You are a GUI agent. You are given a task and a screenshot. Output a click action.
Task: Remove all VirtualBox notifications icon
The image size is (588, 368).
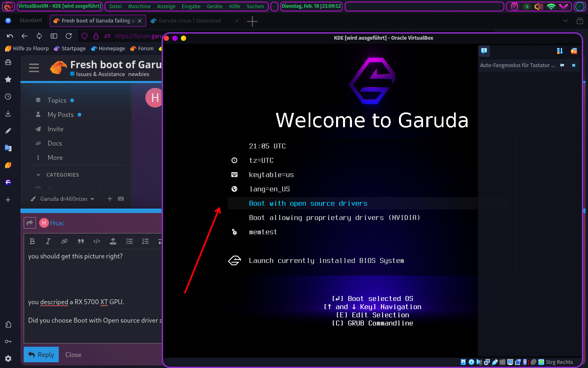pos(574,51)
